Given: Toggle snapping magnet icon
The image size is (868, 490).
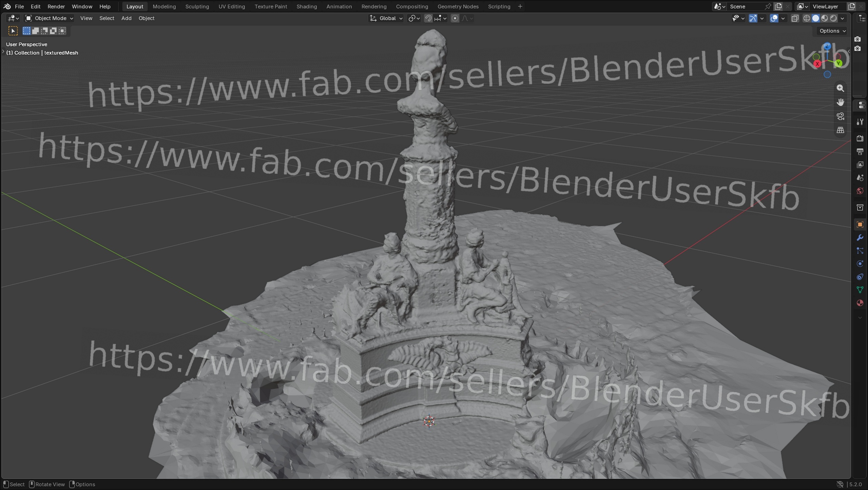Looking at the screenshot, I should pos(428,18).
